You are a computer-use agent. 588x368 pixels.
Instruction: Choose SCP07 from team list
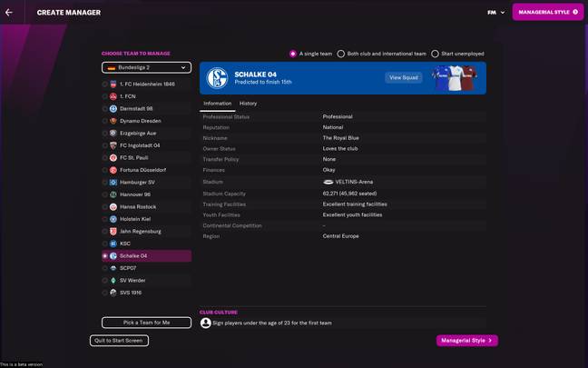tap(146, 268)
